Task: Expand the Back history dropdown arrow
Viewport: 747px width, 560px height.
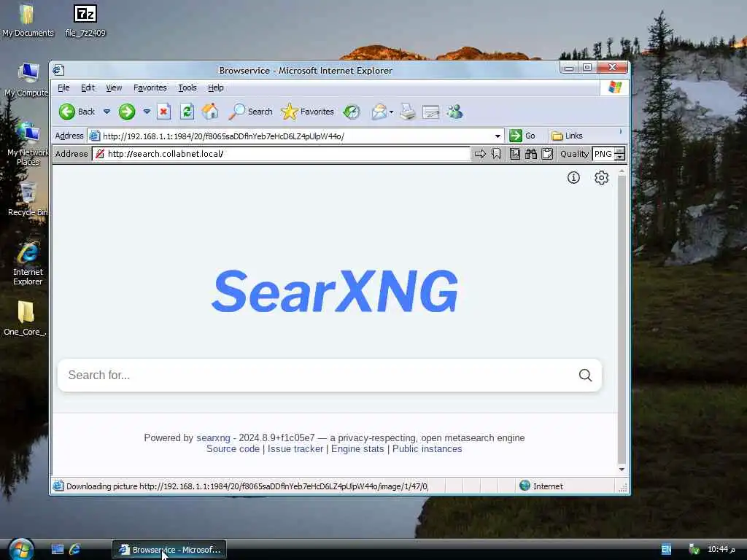Action: [x=107, y=112]
